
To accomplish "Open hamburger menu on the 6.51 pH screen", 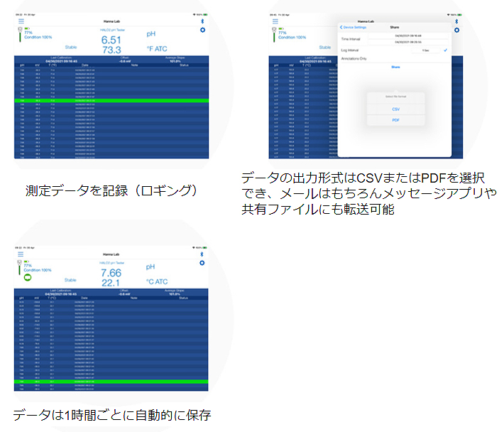I will pyautogui.click(x=20, y=22).
